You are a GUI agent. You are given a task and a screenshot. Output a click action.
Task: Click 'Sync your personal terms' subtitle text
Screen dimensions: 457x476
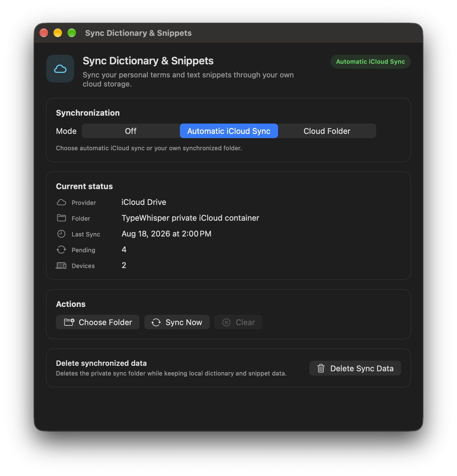click(x=188, y=79)
